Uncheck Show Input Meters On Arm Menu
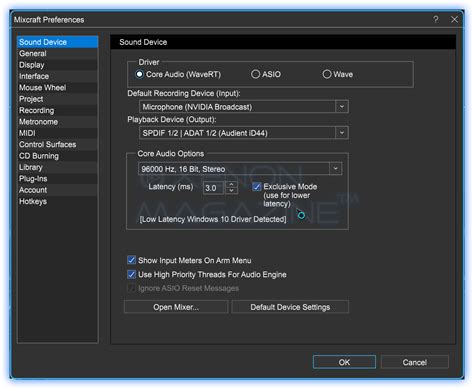The height and width of the screenshot is (389, 474). (132, 260)
